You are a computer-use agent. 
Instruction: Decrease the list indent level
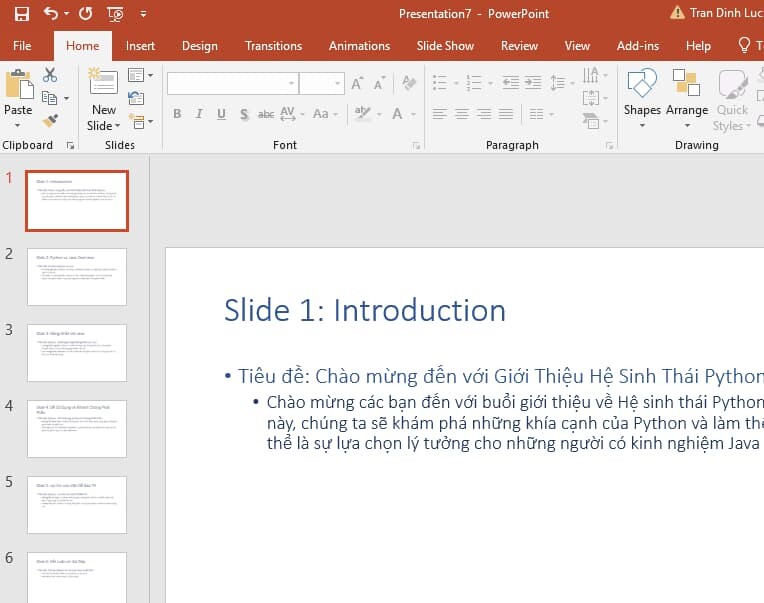[x=511, y=83]
